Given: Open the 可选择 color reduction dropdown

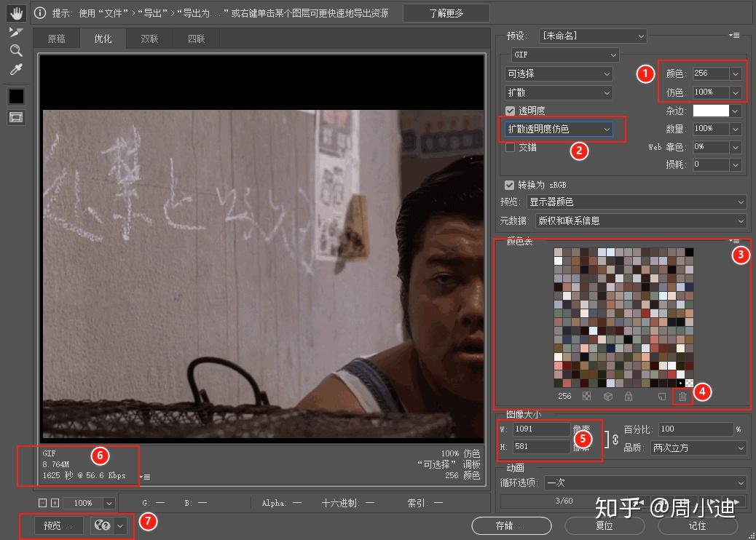Looking at the screenshot, I should (559, 74).
